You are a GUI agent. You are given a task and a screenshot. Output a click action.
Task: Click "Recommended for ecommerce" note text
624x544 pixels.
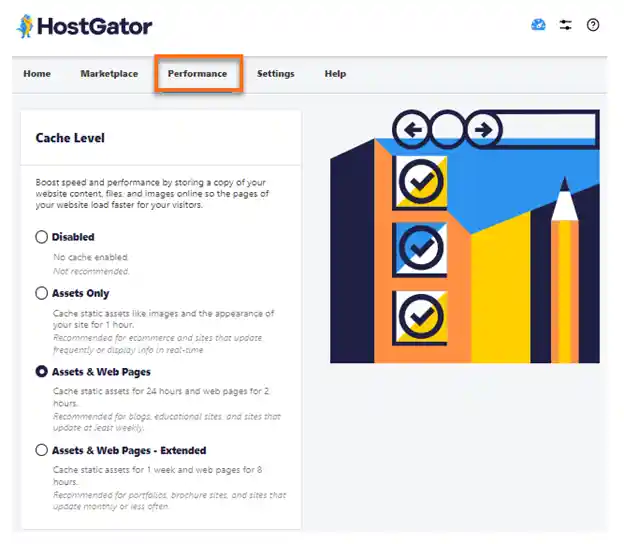pos(158,343)
